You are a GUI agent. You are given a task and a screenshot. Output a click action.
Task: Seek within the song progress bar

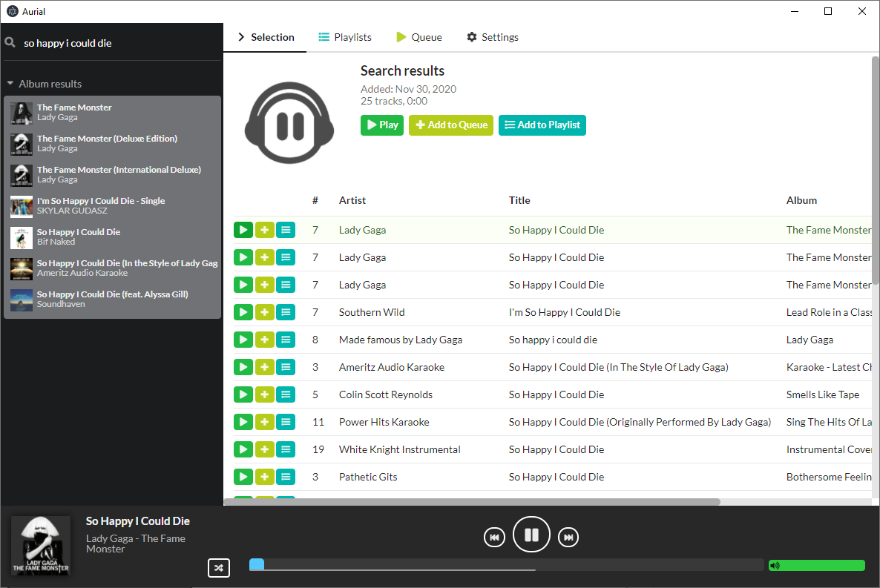506,565
